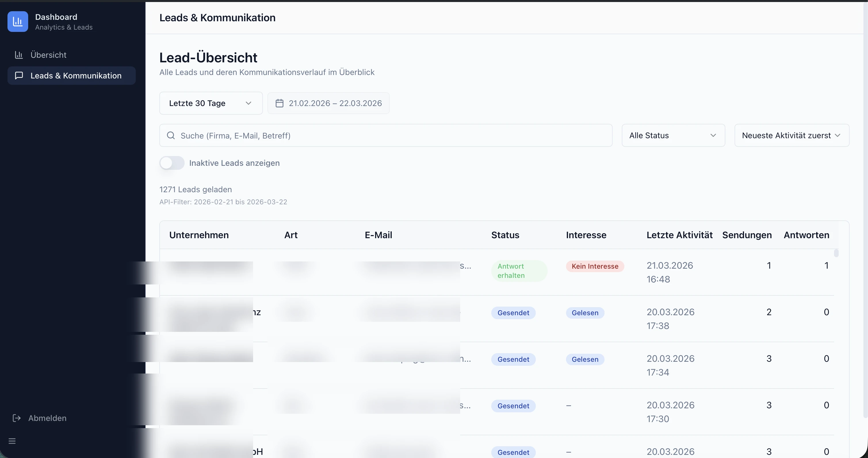
Task: Click the Art column header
Action: click(291, 235)
